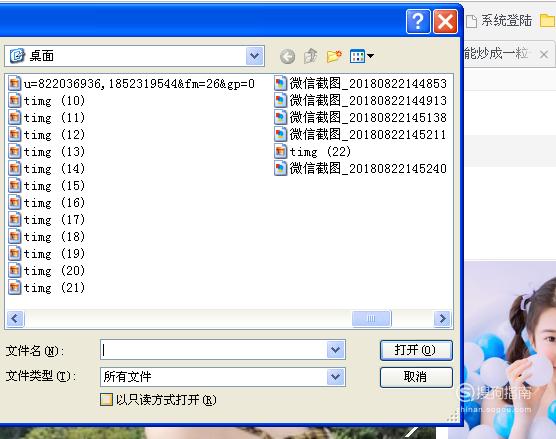
Task: Expand the 文件名 dropdown arrow
Action: pos(336,350)
